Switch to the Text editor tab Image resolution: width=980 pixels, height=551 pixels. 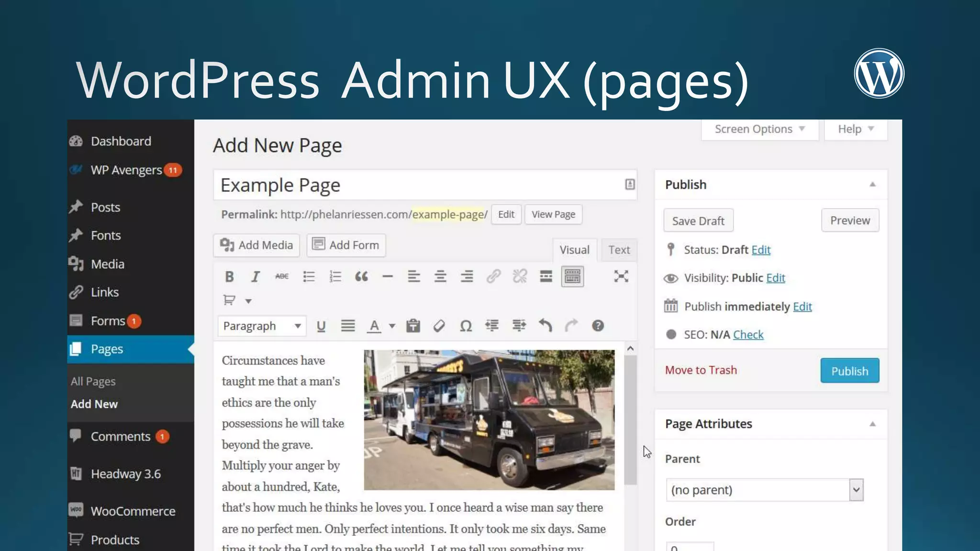619,250
